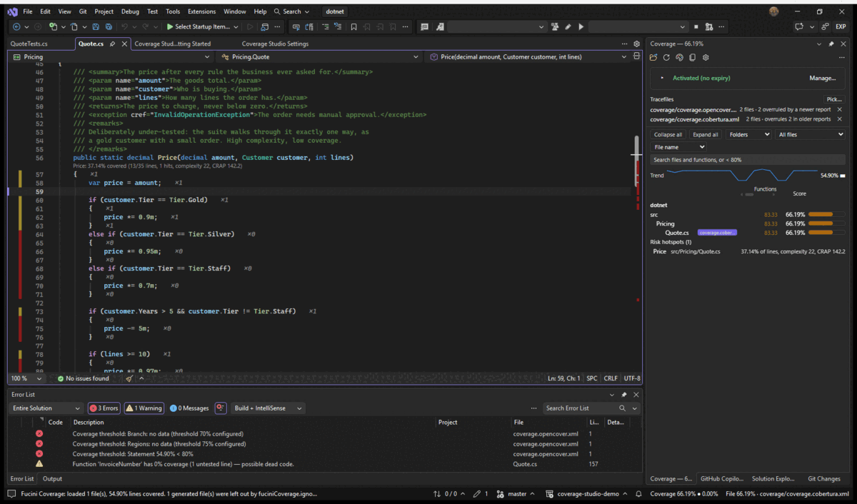Select the Quote.cs coverage tree row
Screen dimensions: 857x504
(x=748, y=233)
